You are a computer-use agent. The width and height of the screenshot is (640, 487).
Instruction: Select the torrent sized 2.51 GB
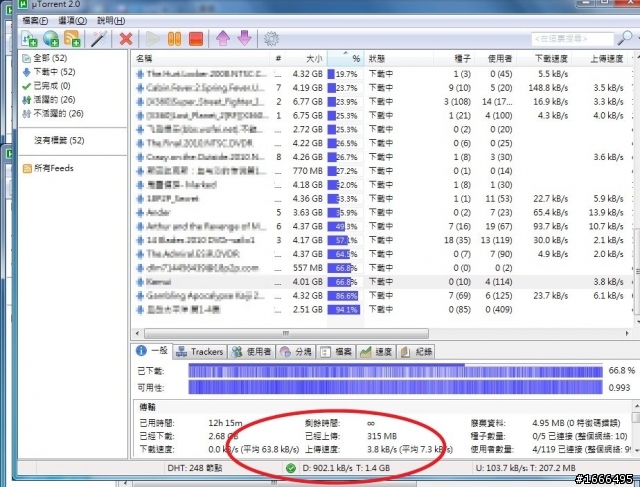[382, 309]
